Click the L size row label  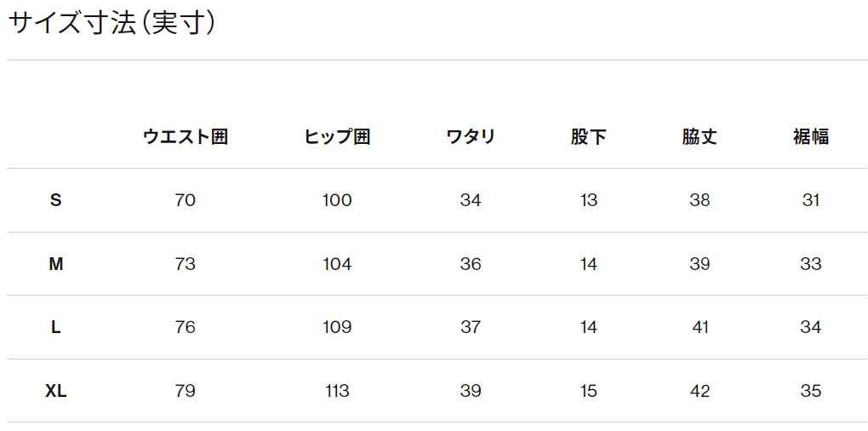(x=56, y=327)
